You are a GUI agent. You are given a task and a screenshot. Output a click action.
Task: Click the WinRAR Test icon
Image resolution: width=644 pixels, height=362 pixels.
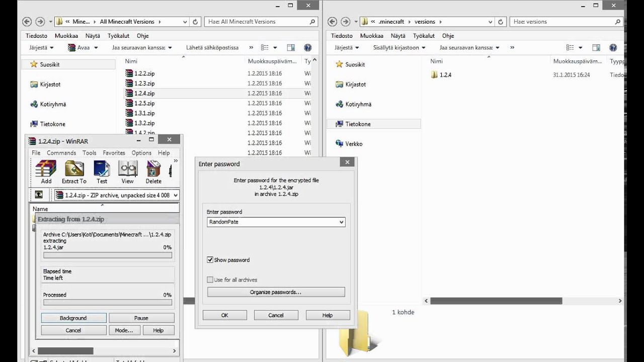[x=102, y=172]
